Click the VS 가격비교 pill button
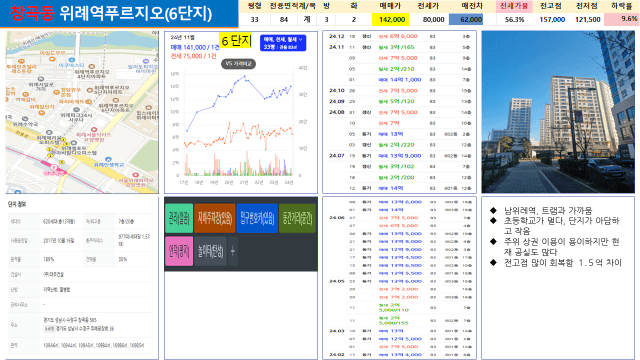640x360 pixels. (x=238, y=64)
